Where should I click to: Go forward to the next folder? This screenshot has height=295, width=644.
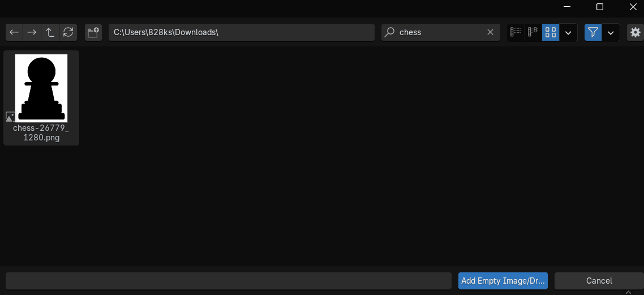(32, 32)
